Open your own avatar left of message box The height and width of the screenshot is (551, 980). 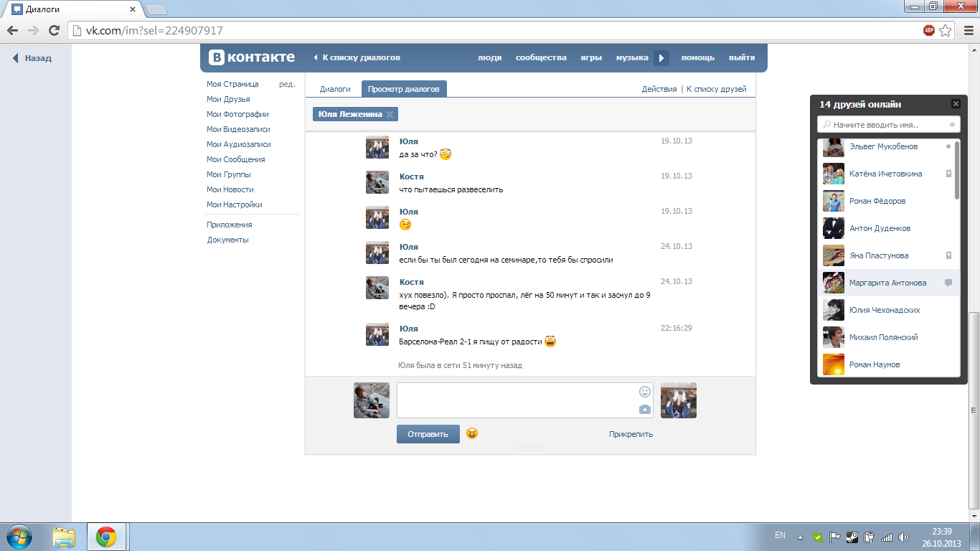coord(372,400)
